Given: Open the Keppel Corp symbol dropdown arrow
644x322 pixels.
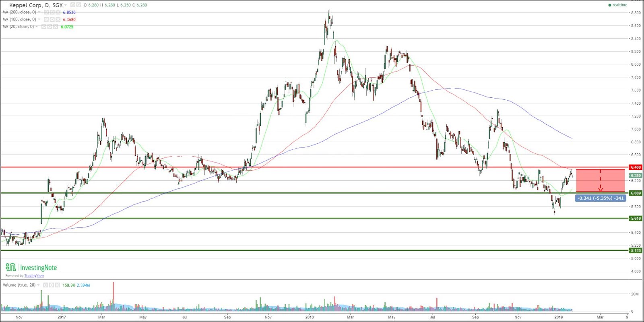Looking at the screenshot, I should tap(66, 5).
